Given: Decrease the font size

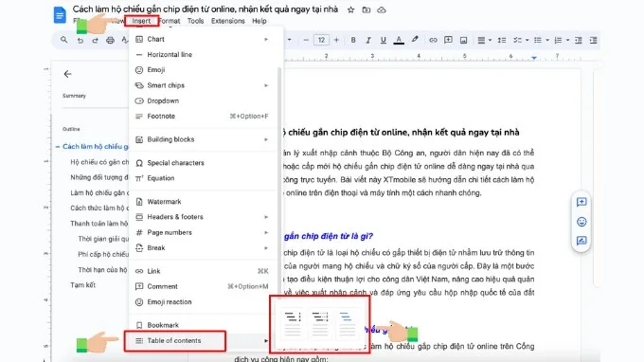Looking at the screenshot, I should tap(306, 40).
